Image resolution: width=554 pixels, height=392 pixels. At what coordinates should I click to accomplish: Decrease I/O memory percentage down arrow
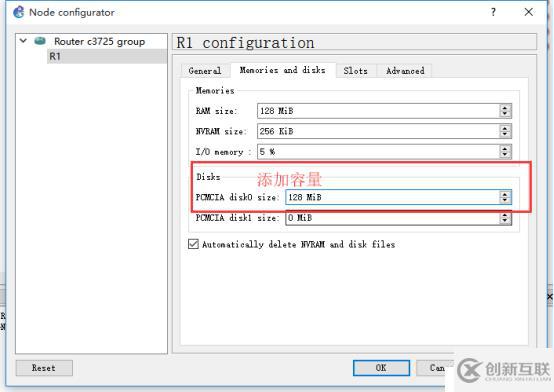point(505,155)
